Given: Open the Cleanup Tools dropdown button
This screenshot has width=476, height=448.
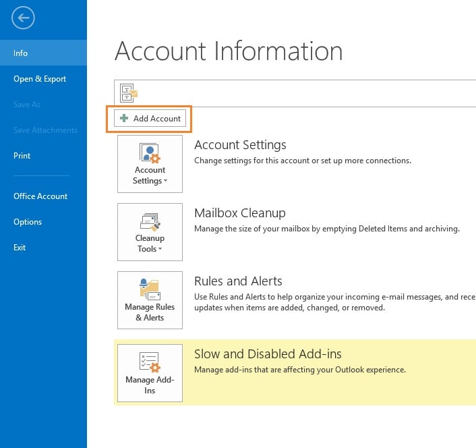Looking at the screenshot, I should pos(150,232).
